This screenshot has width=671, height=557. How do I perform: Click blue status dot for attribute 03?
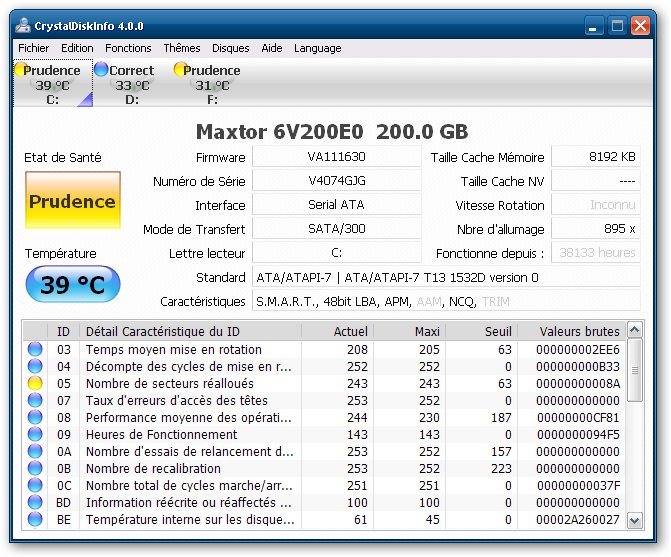(35, 350)
